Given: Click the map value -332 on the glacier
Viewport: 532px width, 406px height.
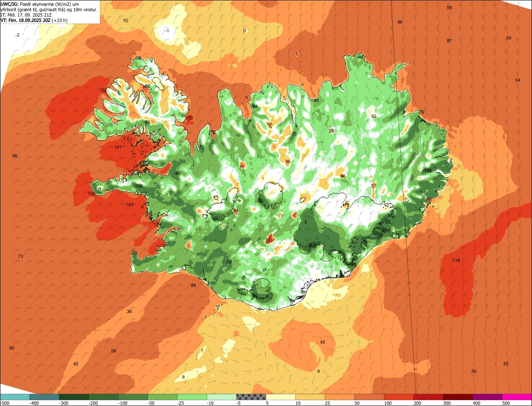Looking at the screenshot, I should [x=313, y=246].
